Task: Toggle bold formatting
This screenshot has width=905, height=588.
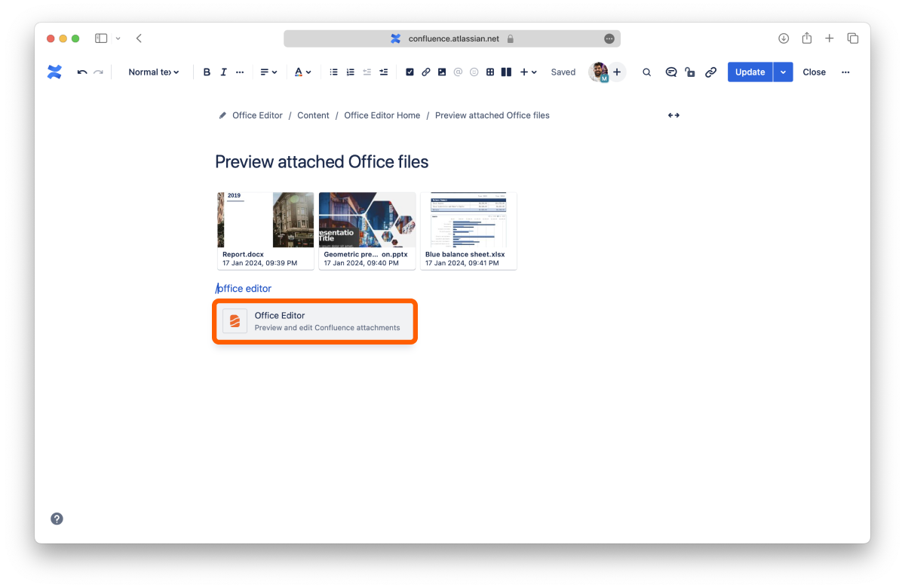Action: [207, 72]
